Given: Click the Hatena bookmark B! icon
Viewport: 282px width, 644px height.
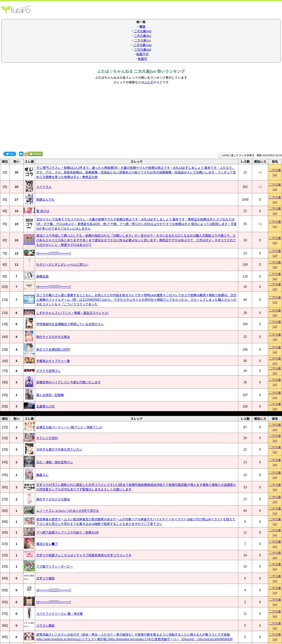Looking at the screenshot, I should 21,154.
